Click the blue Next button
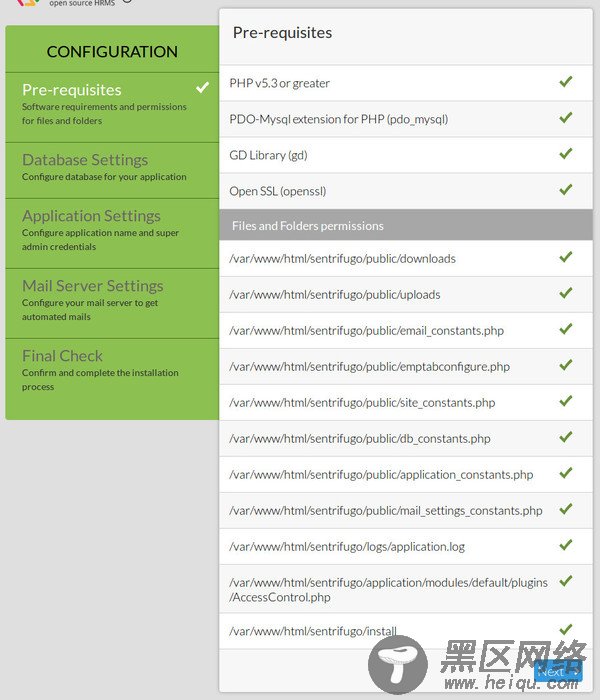Image resolution: width=600 pixels, height=700 pixels. [x=558, y=672]
